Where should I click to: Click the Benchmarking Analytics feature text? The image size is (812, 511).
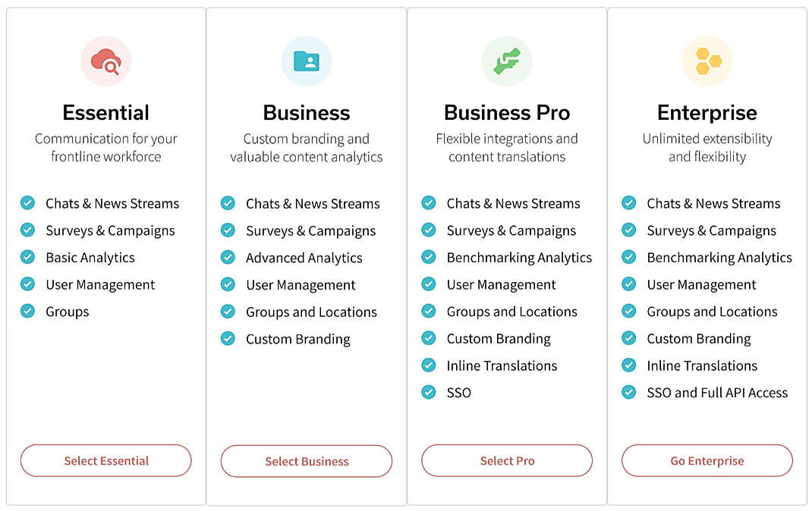(519, 258)
